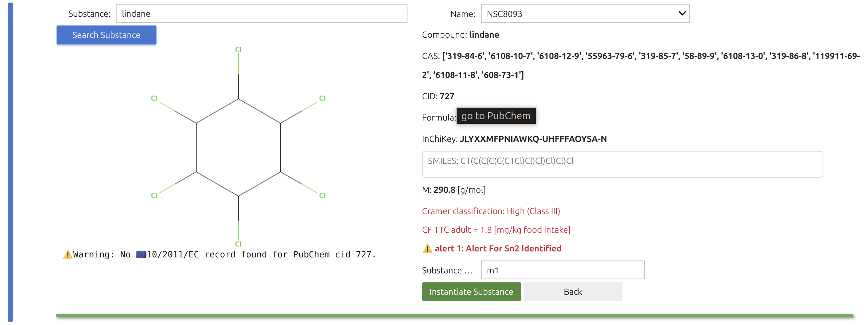Click the Substance … label near m1 field
868x325 pixels.
pos(447,270)
